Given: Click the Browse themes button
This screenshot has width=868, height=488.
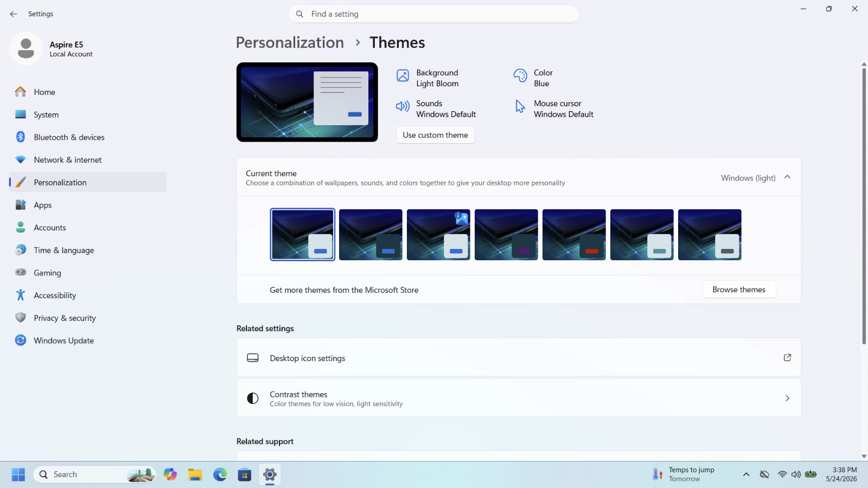Looking at the screenshot, I should click(739, 290).
